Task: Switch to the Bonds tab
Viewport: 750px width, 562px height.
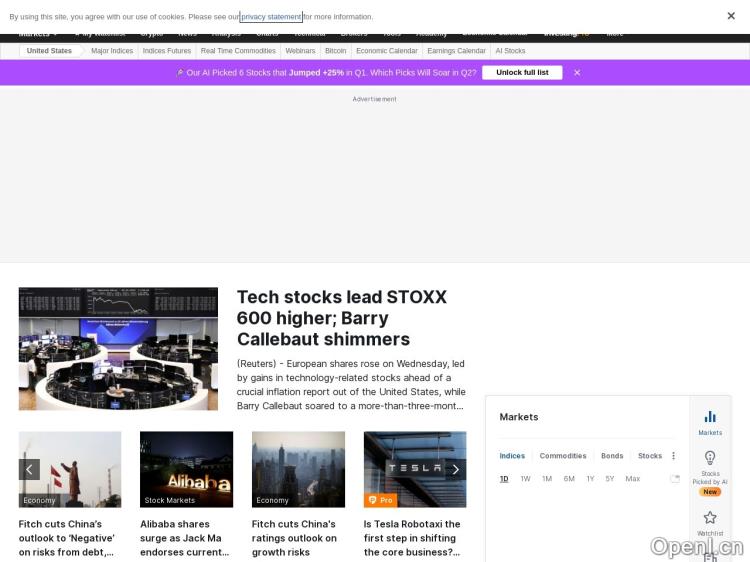Action: [x=612, y=456]
